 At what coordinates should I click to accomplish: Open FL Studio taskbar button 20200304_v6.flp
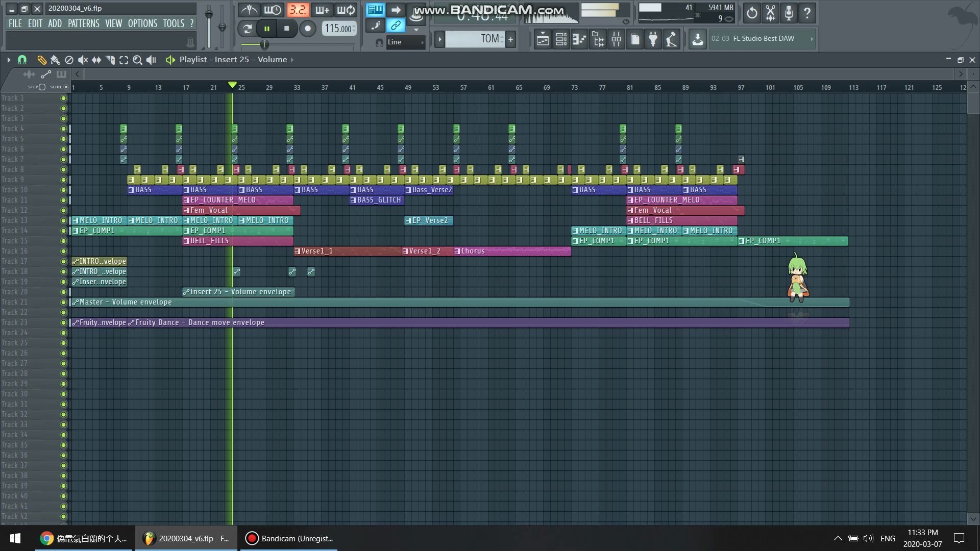tap(187, 538)
